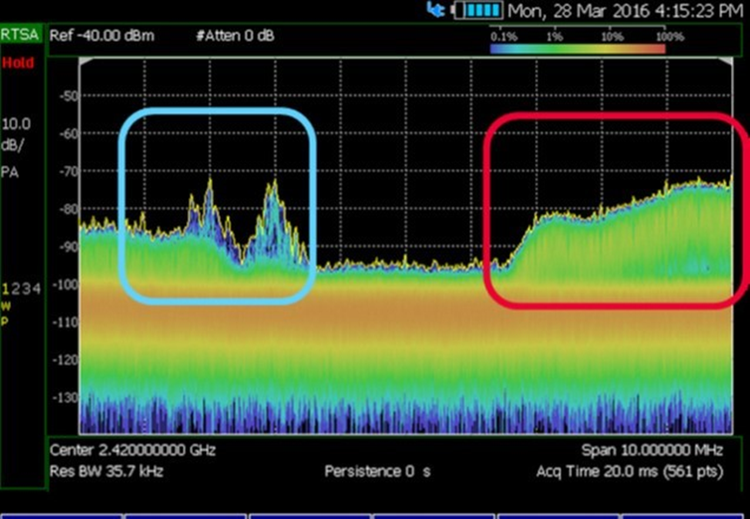750x519 pixels.
Task: Click the battery level icon
Action: pyautogui.click(x=477, y=11)
